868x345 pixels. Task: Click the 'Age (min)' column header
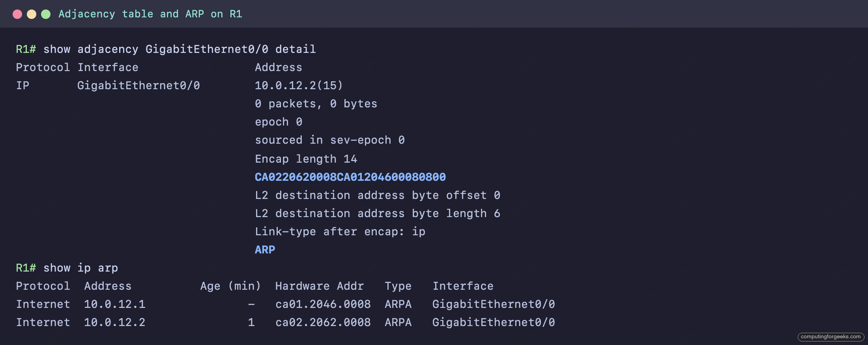231,286
